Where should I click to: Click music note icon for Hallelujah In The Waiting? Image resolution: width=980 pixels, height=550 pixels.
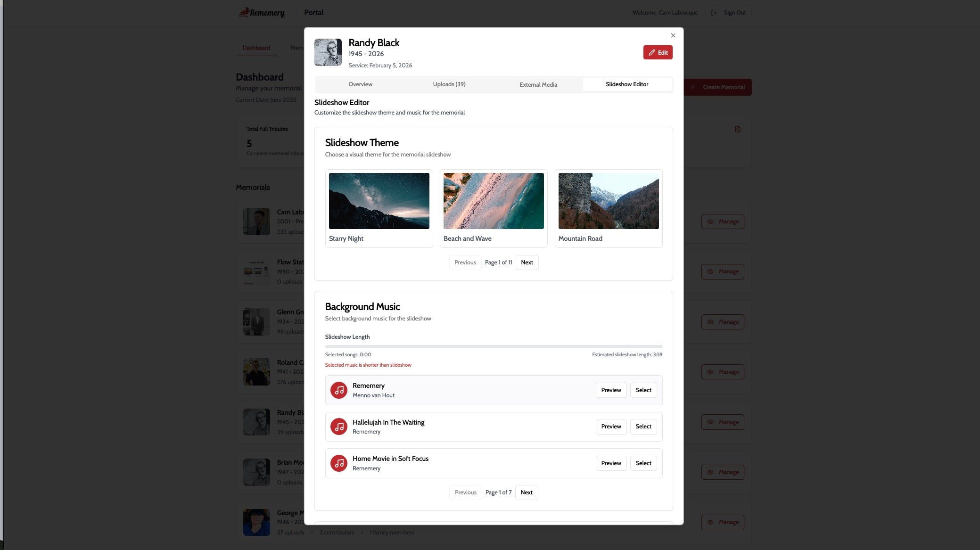338,427
